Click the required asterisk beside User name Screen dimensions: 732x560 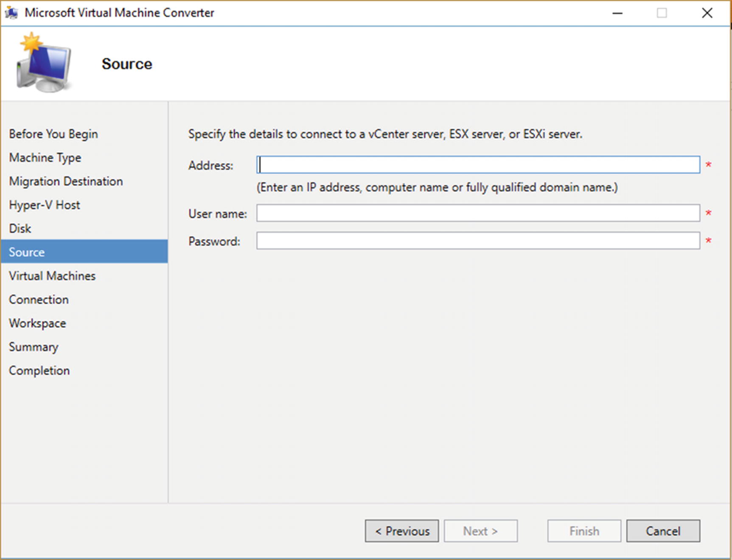(x=708, y=213)
